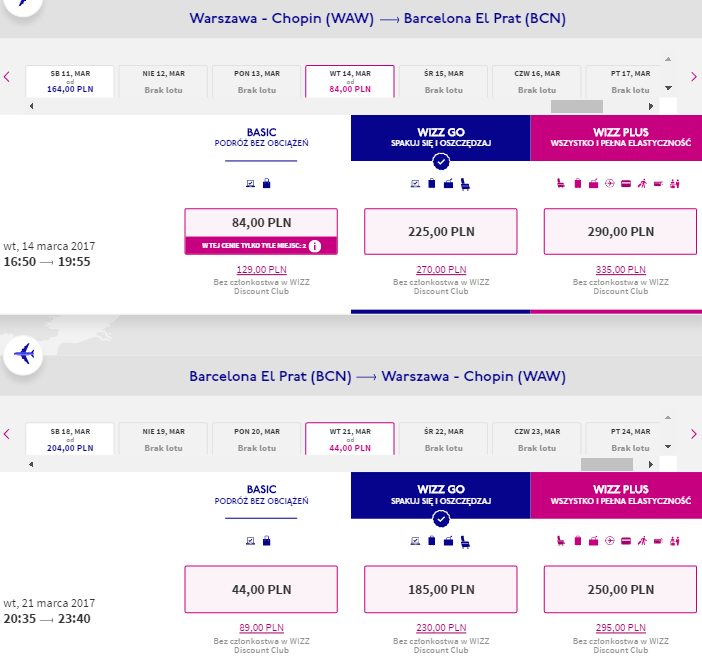Click right scroll arrow under the return date strip

[x=651, y=464]
